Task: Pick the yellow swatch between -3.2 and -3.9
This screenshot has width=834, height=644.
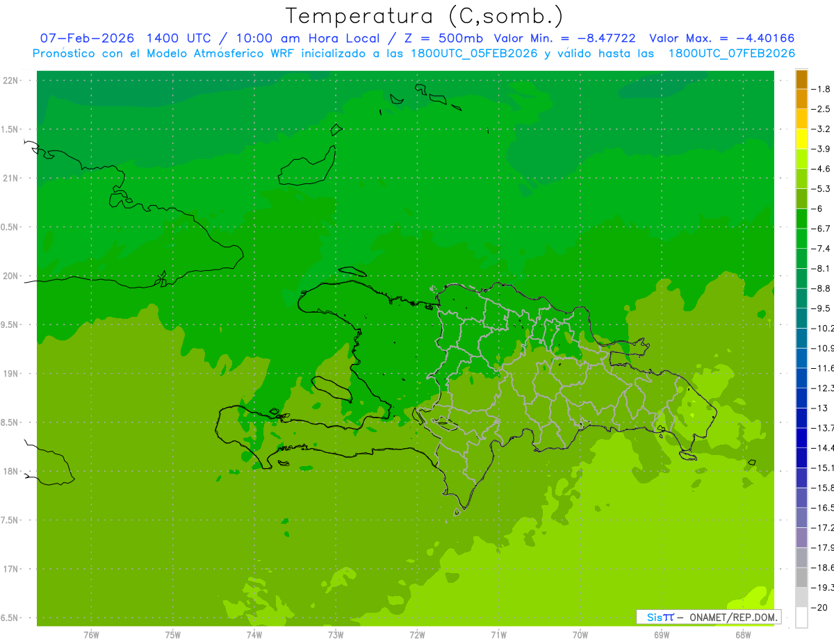Action: click(801, 139)
